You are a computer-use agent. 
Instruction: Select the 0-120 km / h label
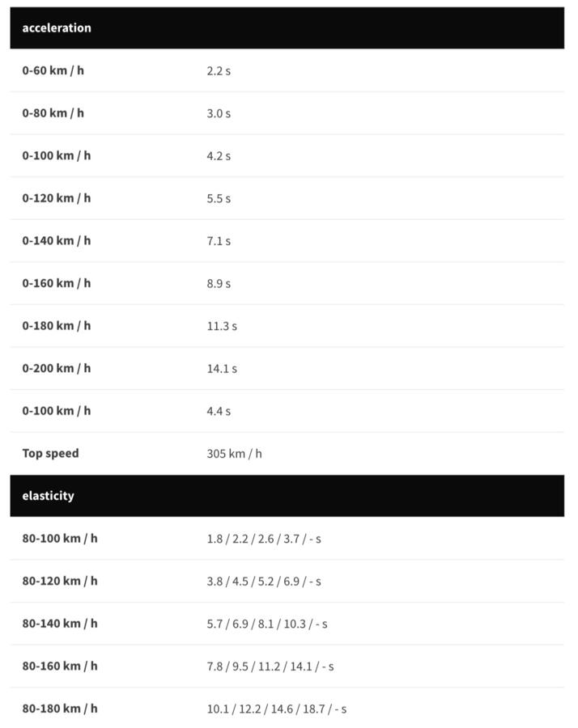point(56,198)
